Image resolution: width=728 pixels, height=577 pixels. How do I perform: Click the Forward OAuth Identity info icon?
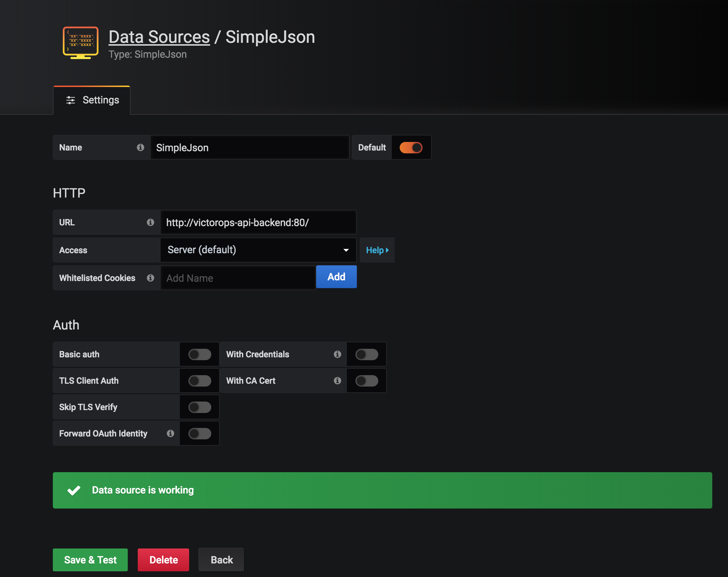pyautogui.click(x=170, y=433)
